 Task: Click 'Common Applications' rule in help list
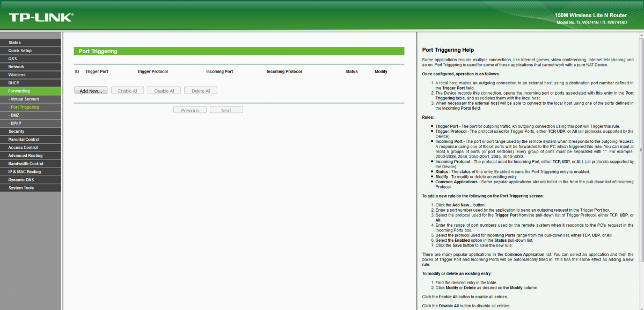click(x=457, y=182)
